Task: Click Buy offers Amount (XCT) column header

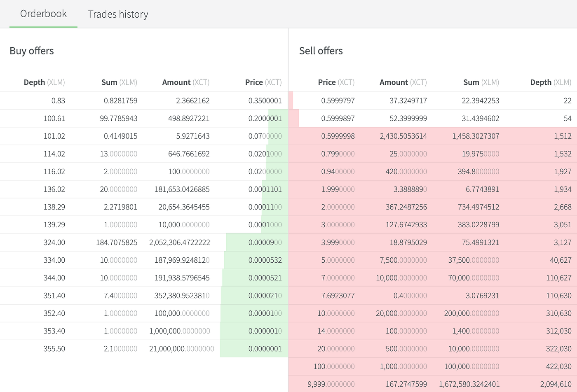Action: 186,82
